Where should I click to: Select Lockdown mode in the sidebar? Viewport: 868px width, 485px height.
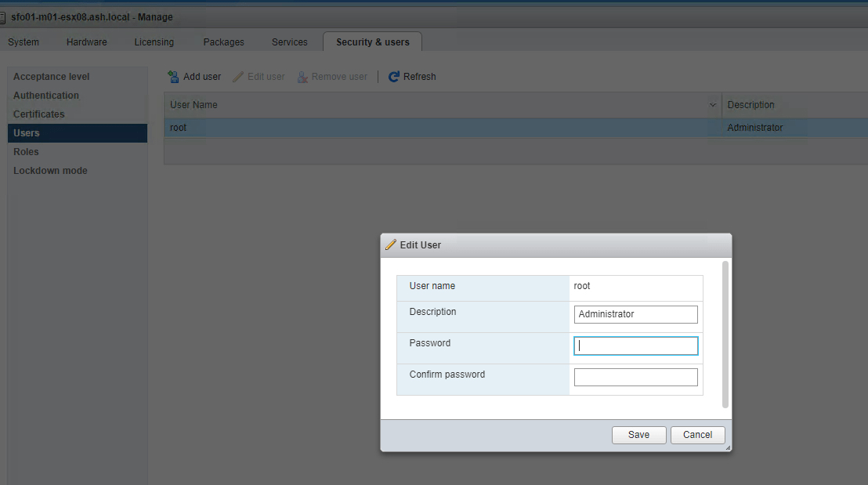click(x=49, y=170)
